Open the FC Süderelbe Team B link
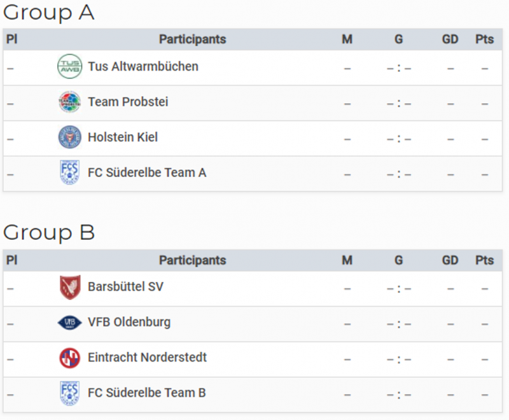509x420 pixels. click(147, 393)
